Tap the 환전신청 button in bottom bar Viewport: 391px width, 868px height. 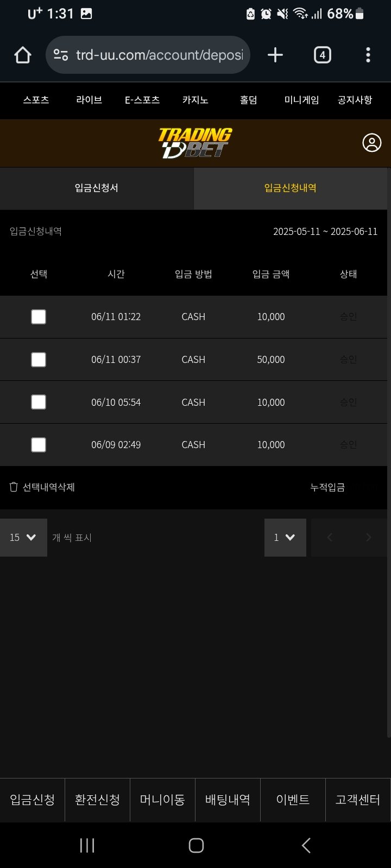click(97, 800)
